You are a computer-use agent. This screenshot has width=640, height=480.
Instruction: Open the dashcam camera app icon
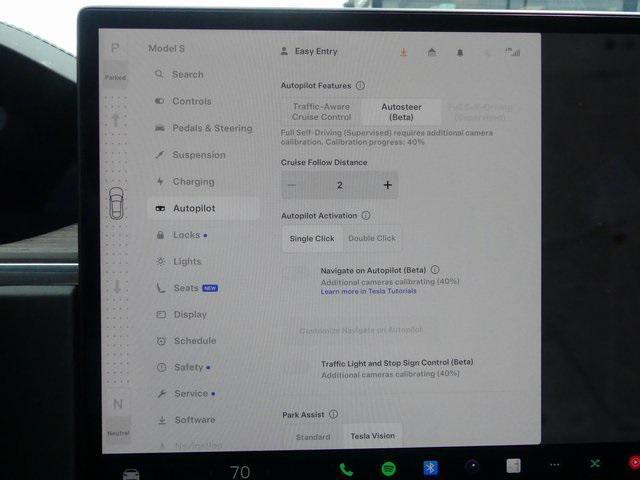(473, 466)
